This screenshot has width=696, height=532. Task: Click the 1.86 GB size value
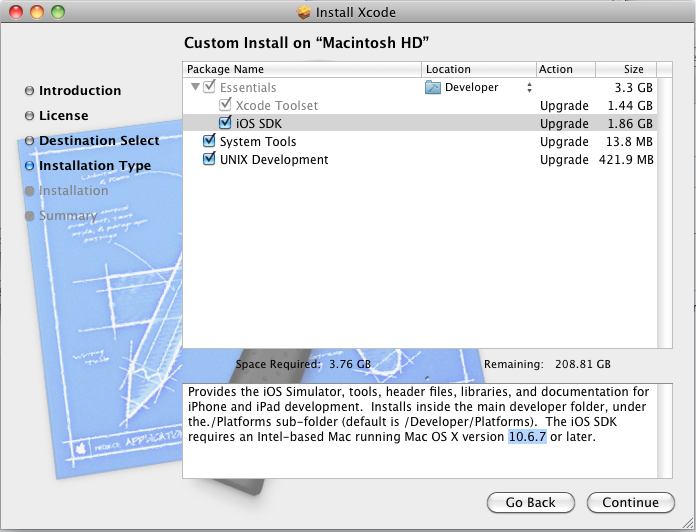coord(630,123)
